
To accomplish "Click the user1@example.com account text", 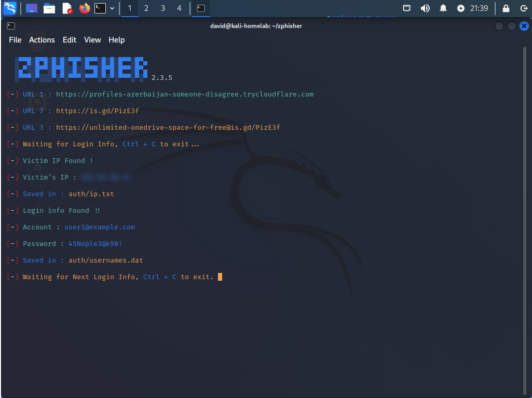I will click(x=100, y=227).
